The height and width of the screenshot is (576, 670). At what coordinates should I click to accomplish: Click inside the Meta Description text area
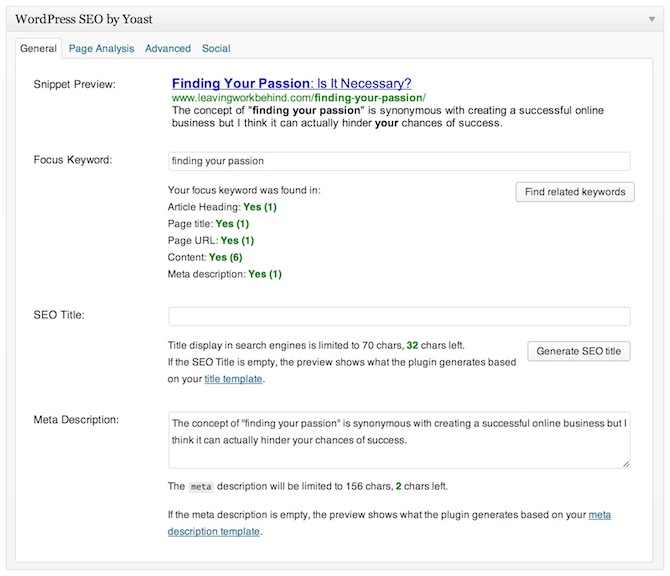pos(399,438)
